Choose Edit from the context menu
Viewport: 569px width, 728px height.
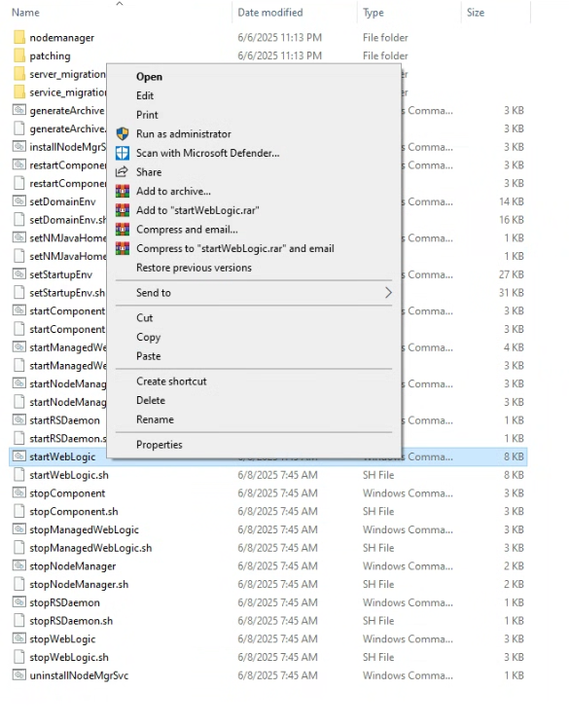(145, 95)
